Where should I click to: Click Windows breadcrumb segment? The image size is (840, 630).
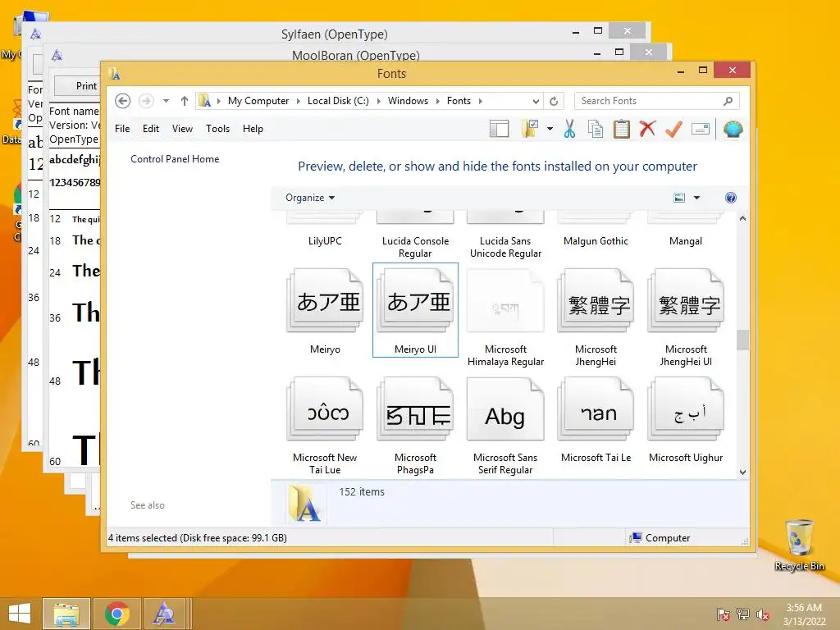point(408,101)
